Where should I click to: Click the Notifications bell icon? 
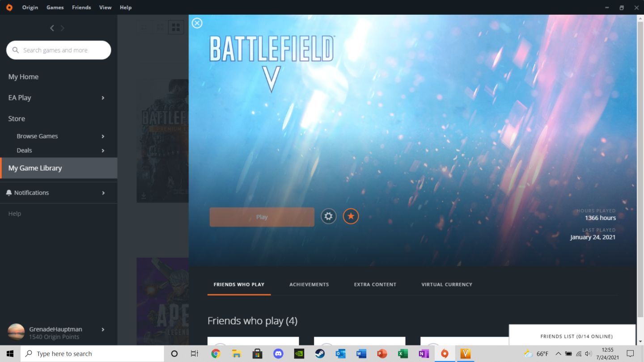point(9,193)
